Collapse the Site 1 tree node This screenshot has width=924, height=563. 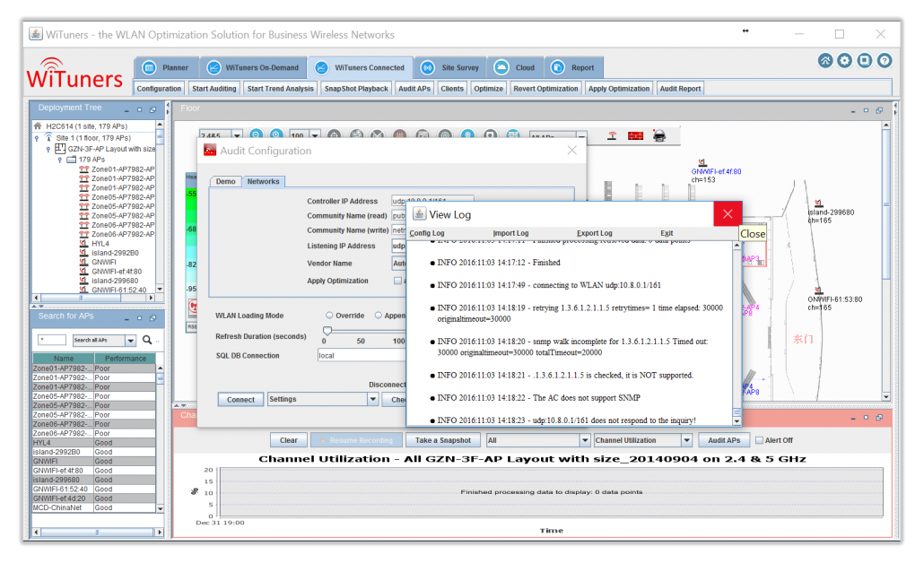[x=37, y=138]
